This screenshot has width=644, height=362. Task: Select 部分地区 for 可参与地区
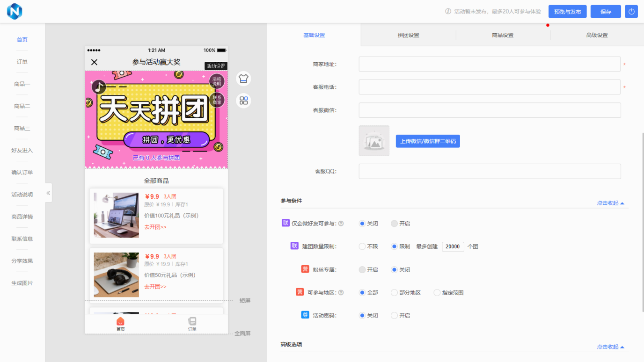394,293
